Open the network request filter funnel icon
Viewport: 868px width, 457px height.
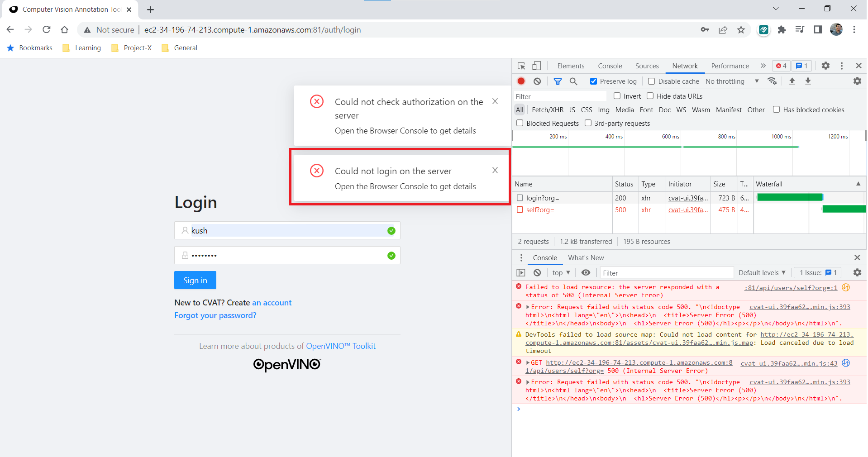click(x=558, y=81)
